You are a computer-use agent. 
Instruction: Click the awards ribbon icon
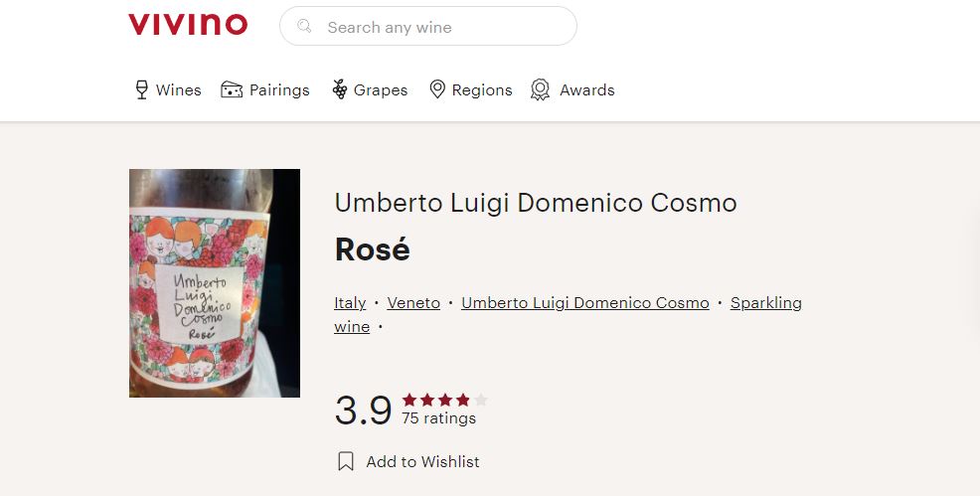coord(540,90)
